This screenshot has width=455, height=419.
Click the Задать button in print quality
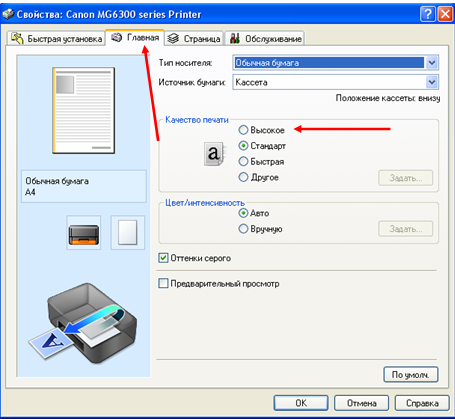[x=406, y=178]
